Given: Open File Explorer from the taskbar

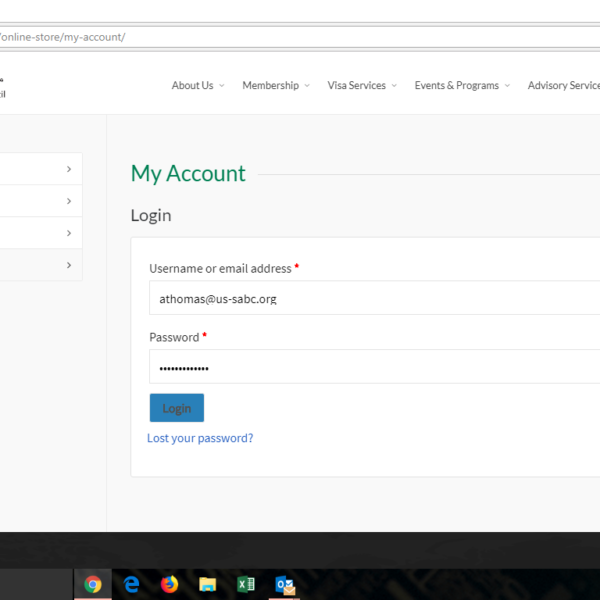Looking at the screenshot, I should point(207,585).
